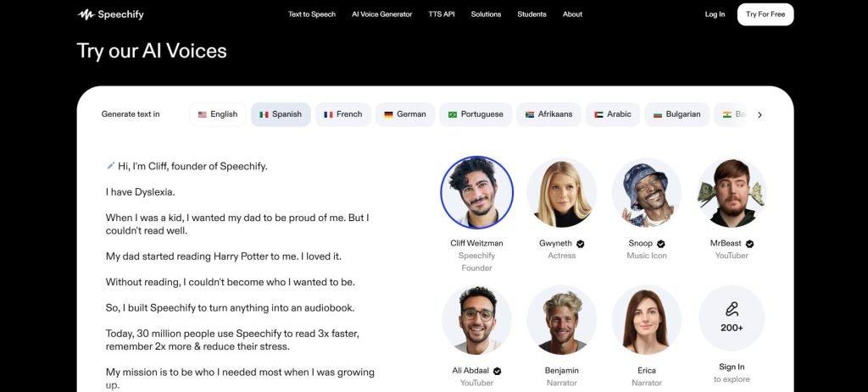
Task: Click Sign In to explore voices
Action: click(x=732, y=367)
